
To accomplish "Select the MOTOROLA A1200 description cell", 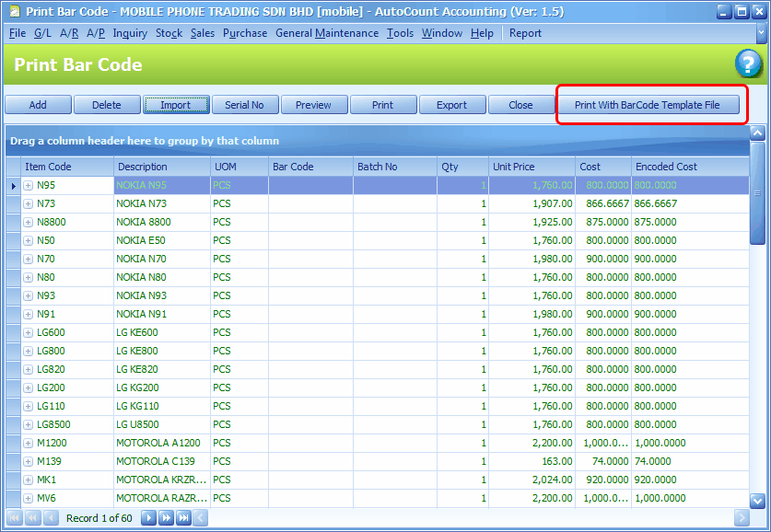I will coord(162,443).
